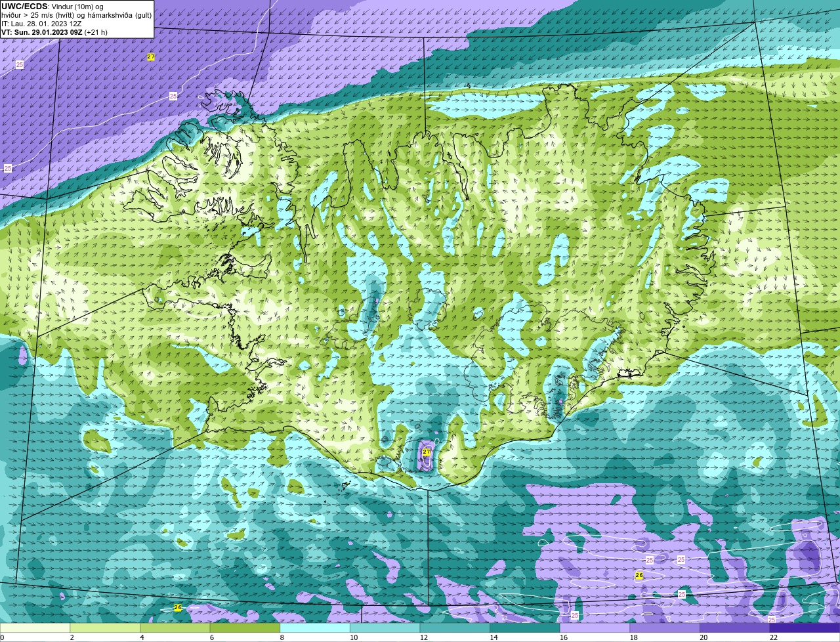Click the legend tick label '0'
Screen dimensions: 840x642
click(2, 637)
